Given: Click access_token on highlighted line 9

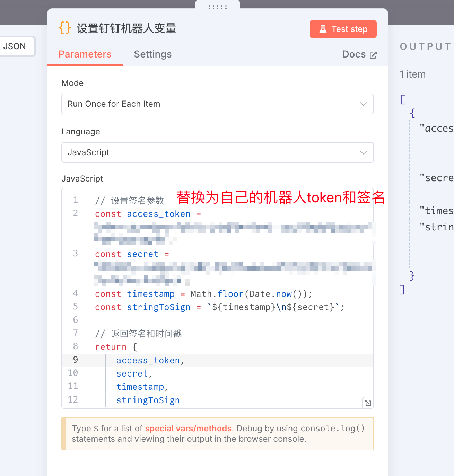Looking at the screenshot, I should 148,361.
